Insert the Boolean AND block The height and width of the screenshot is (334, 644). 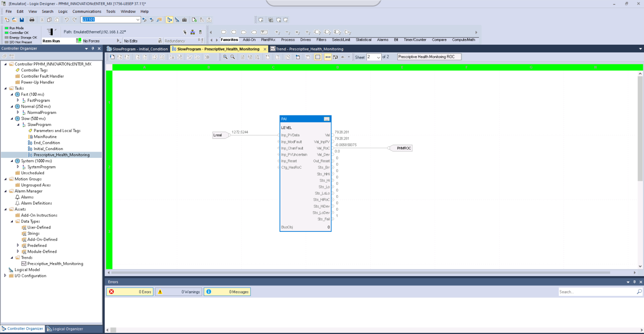coord(317,32)
